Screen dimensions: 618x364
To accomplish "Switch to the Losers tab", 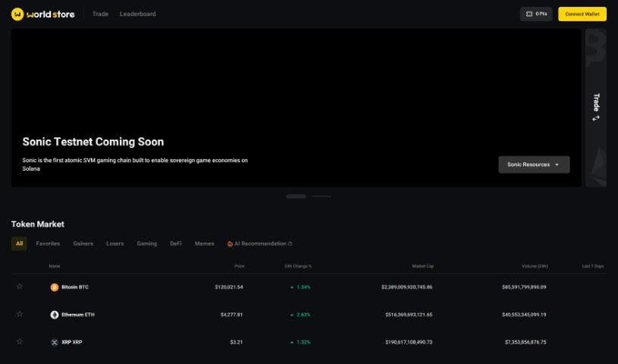I will pyautogui.click(x=115, y=243).
